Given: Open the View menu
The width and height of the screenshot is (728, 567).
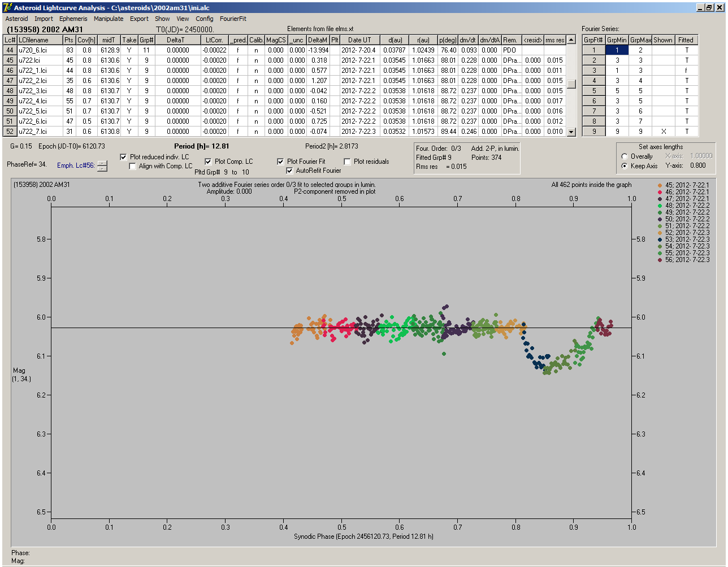Looking at the screenshot, I should click(x=183, y=19).
